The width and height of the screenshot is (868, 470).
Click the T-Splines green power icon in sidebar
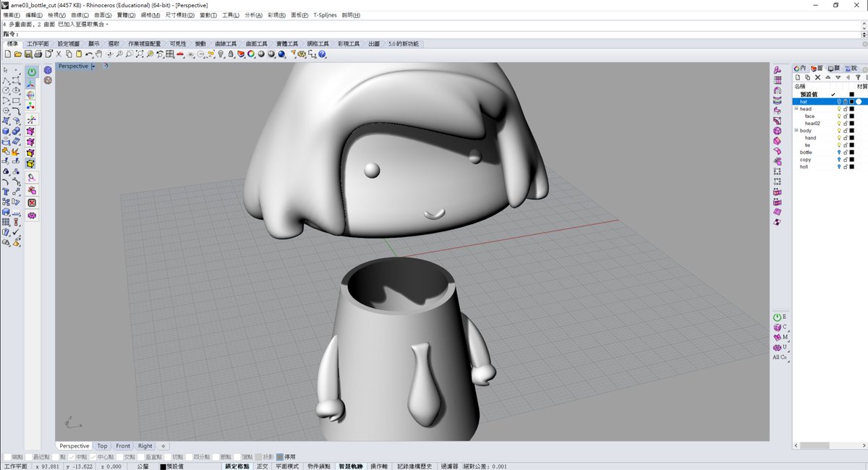tap(33, 72)
